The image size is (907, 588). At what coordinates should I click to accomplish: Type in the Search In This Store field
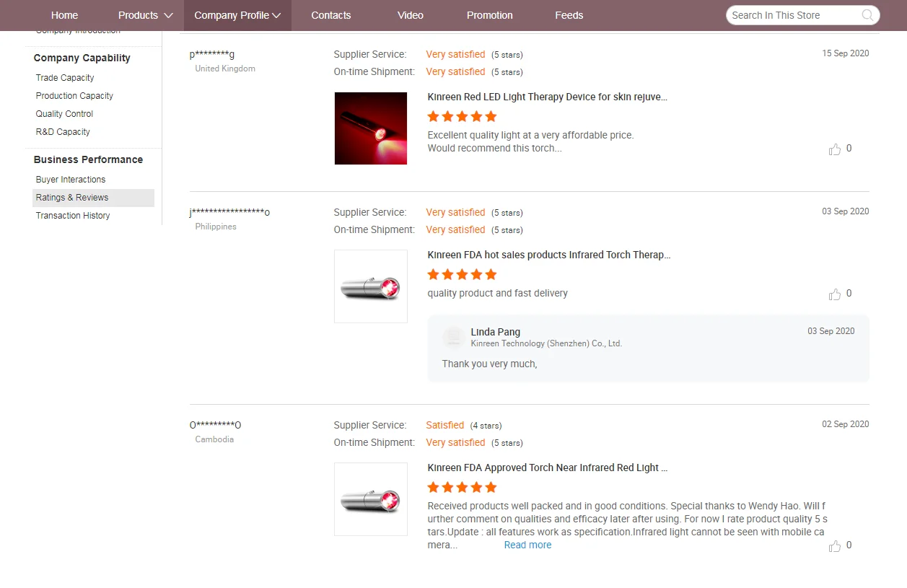tap(794, 15)
